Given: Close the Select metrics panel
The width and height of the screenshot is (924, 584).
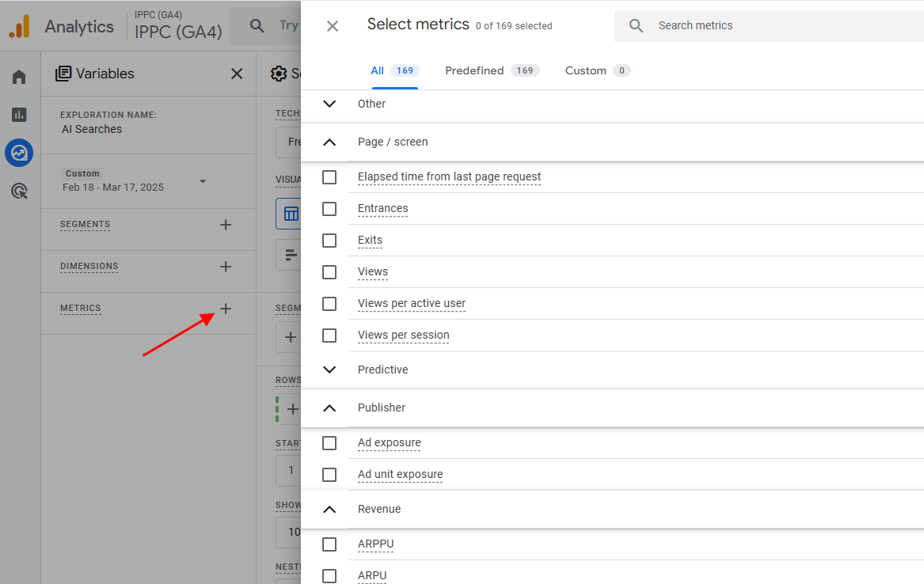Looking at the screenshot, I should coord(333,26).
